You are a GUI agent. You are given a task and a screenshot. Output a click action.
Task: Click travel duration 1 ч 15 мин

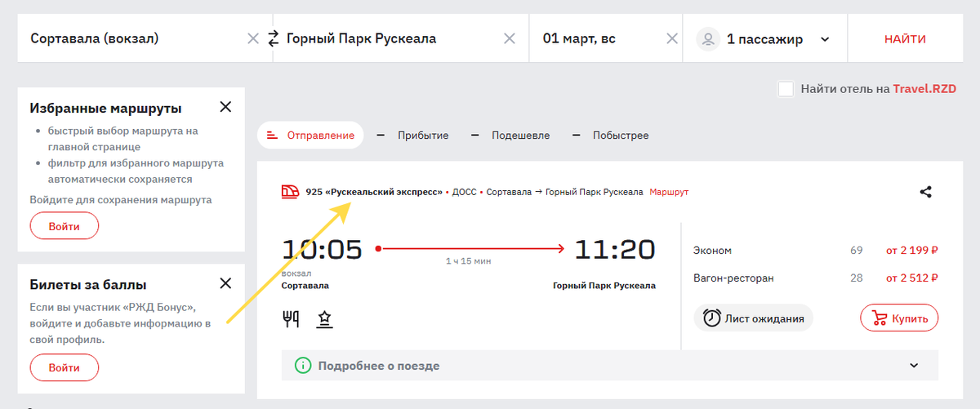tap(468, 261)
